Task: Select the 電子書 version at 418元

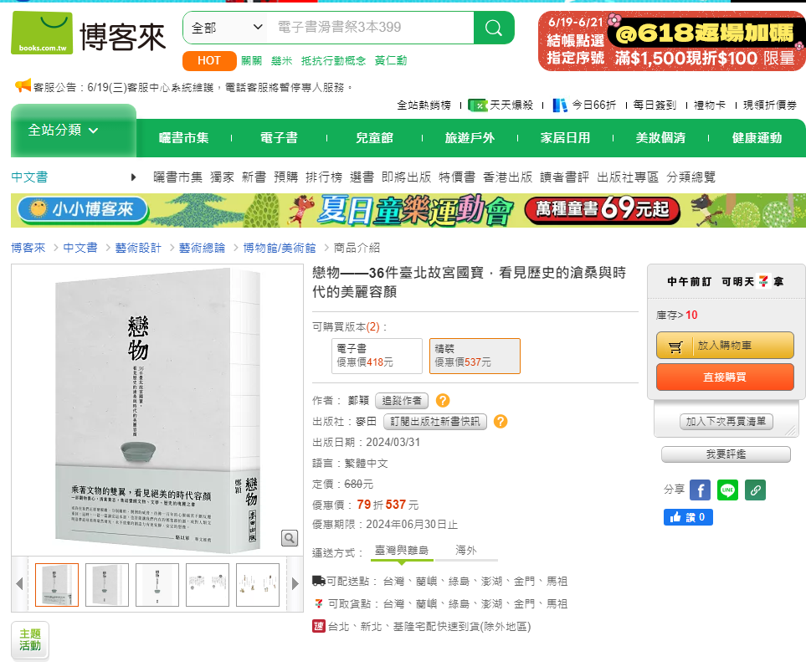Action: click(377, 356)
